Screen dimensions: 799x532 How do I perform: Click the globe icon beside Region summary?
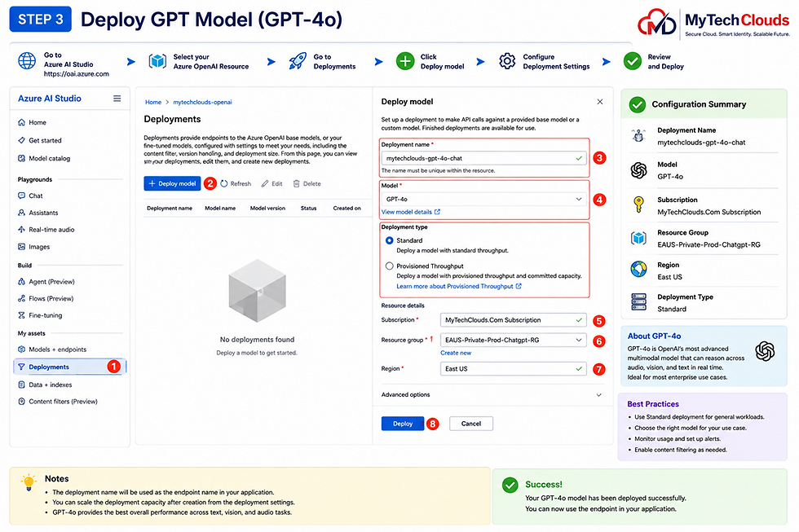click(638, 269)
